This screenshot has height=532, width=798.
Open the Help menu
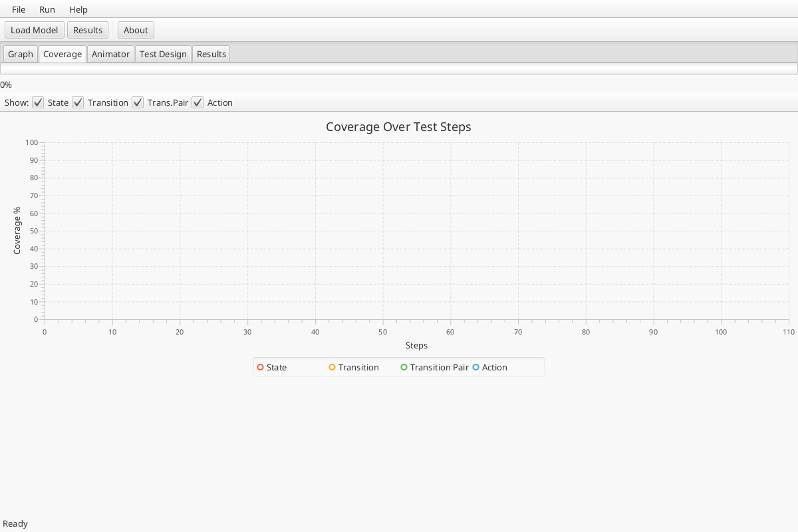pos(78,9)
